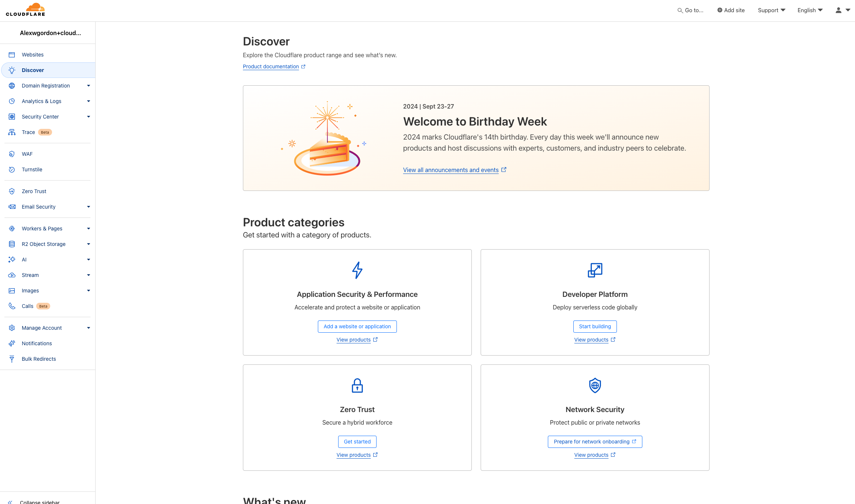Click the Manage Account gear icon
The width and height of the screenshot is (855, 504).
(12, 328)
